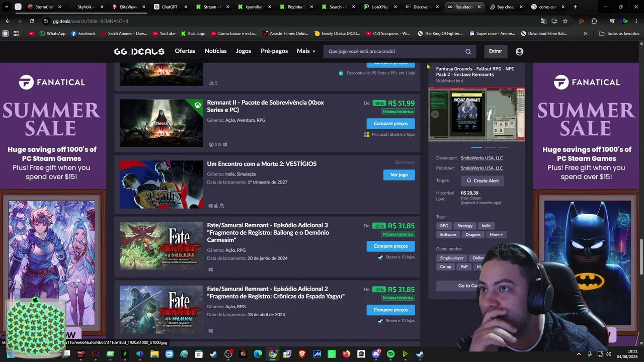Launch Spotify from the taskbar
This screenshot has width=644, height=362.
pos(390,354)
